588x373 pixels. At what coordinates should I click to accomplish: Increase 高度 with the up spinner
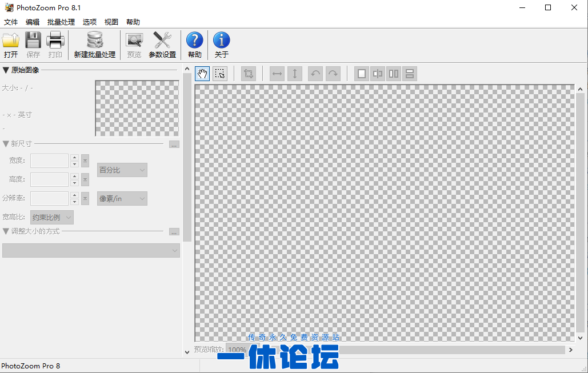[75, 176]
